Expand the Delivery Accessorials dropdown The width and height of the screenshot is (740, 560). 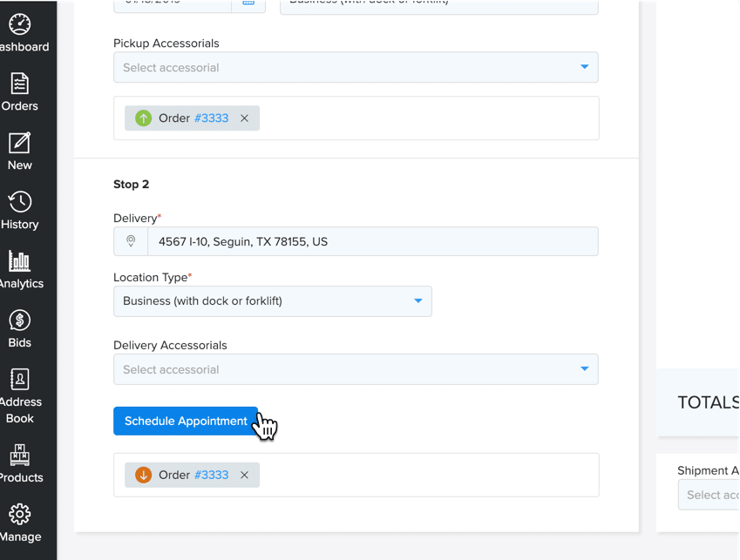[x=356, y=369]
